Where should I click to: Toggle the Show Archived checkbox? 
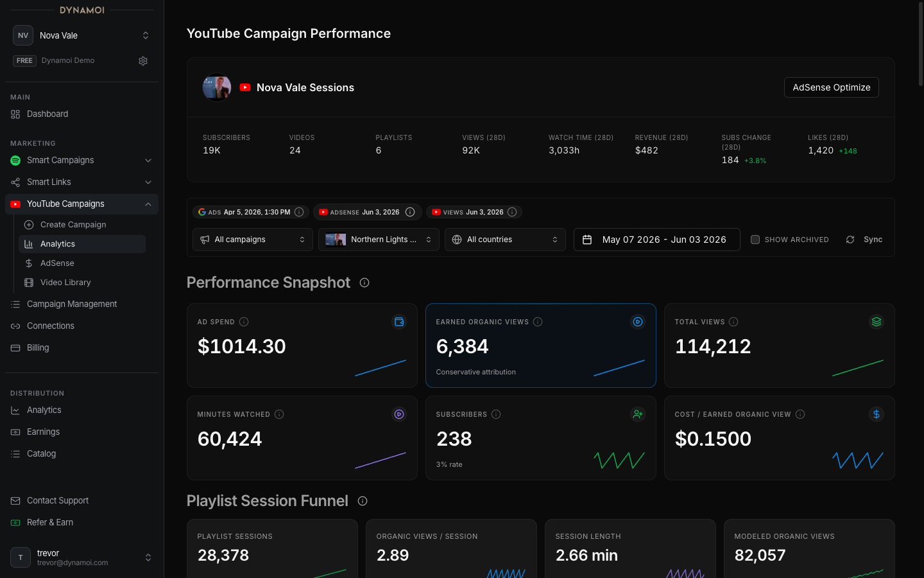click(755, 240)
